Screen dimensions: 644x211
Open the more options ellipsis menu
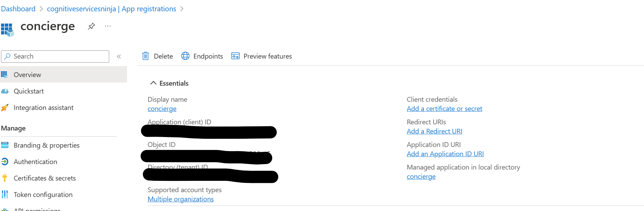tap(108, 26)
